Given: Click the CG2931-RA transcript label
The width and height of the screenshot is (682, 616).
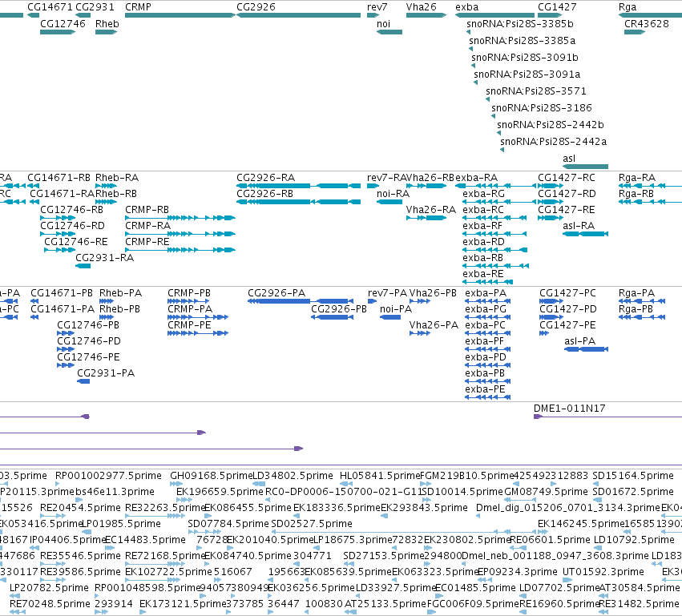Looking at the screenshot, I should click(104, 258).
